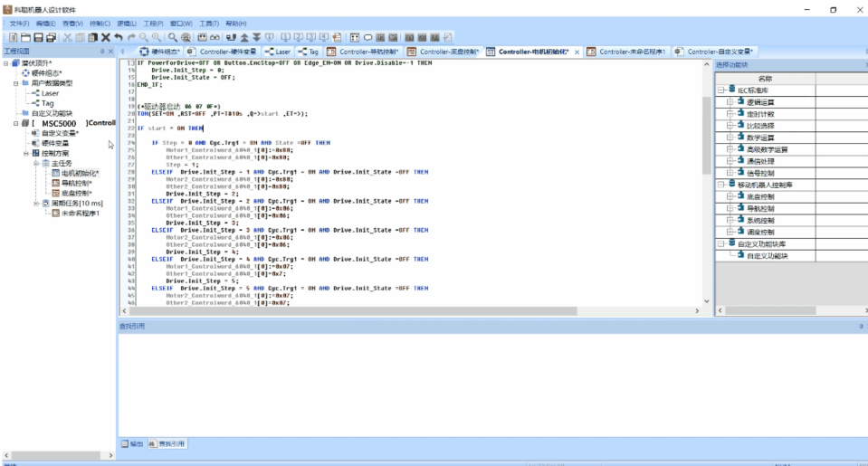Click the Zoom in magnifier icon
The height and width of the screenshot is (466, 868).
157,38
